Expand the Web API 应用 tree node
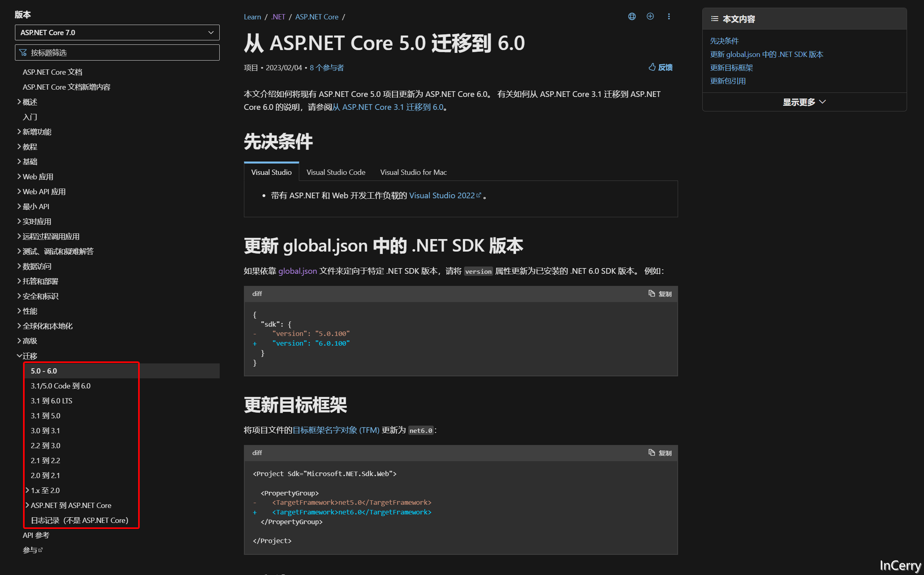 pyautogui.click(x=19, y=191)
